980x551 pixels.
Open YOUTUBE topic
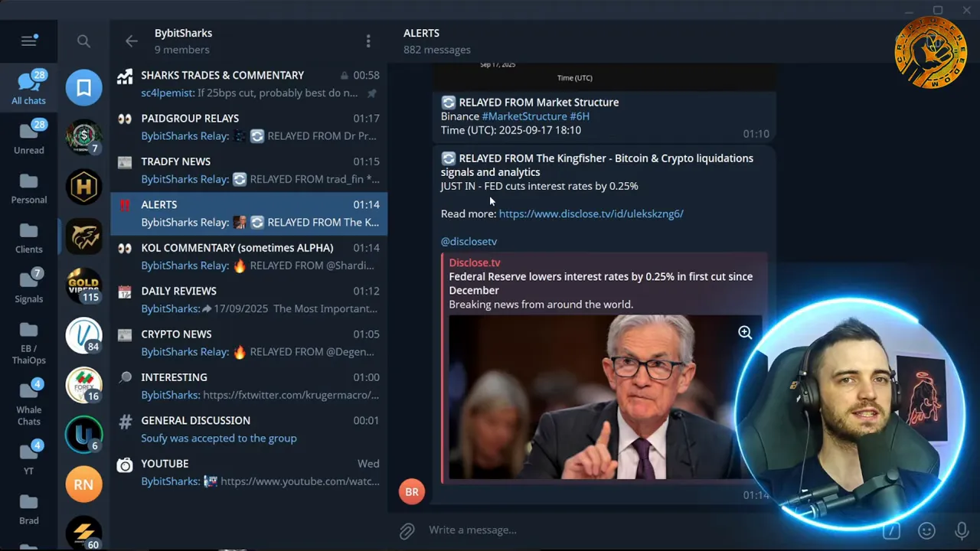249,472
